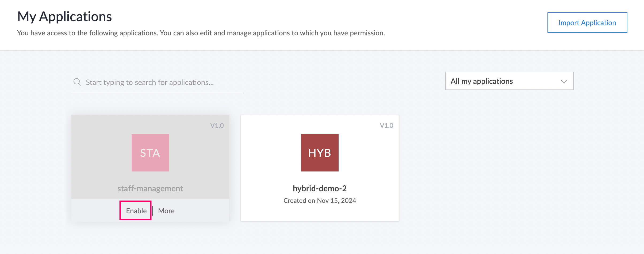Focus the application search field
This screenshot has height=254, width=644.
tap(160, 82)
